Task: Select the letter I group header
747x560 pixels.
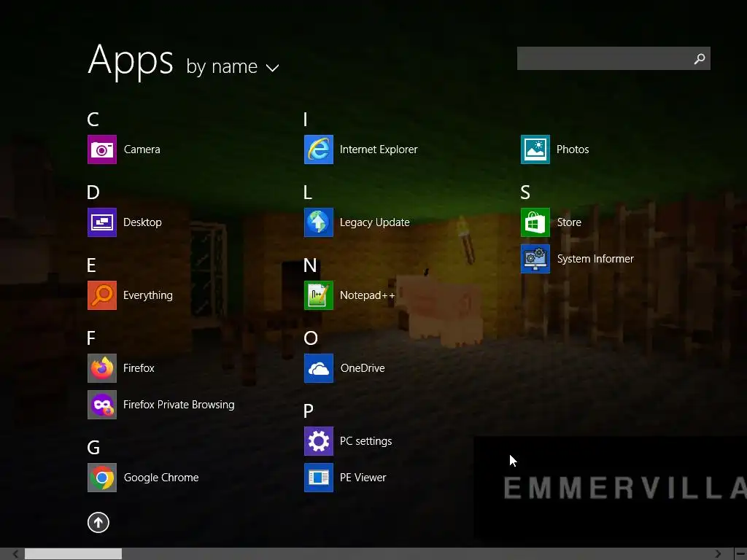Action: click(306, 120)
